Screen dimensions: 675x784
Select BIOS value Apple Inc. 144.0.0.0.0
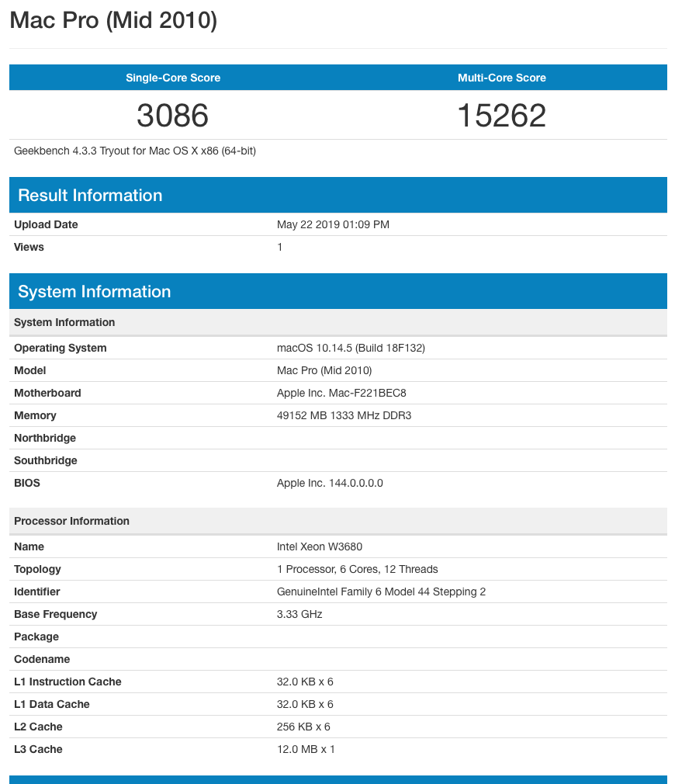point(330,483)
